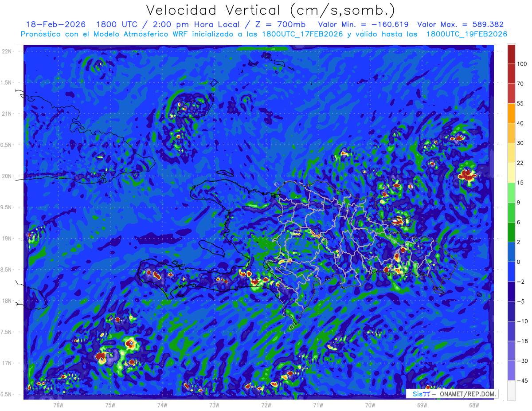532x411 pixels.
Task: Click the '73W' longitude label
Action: coord(214,405)
